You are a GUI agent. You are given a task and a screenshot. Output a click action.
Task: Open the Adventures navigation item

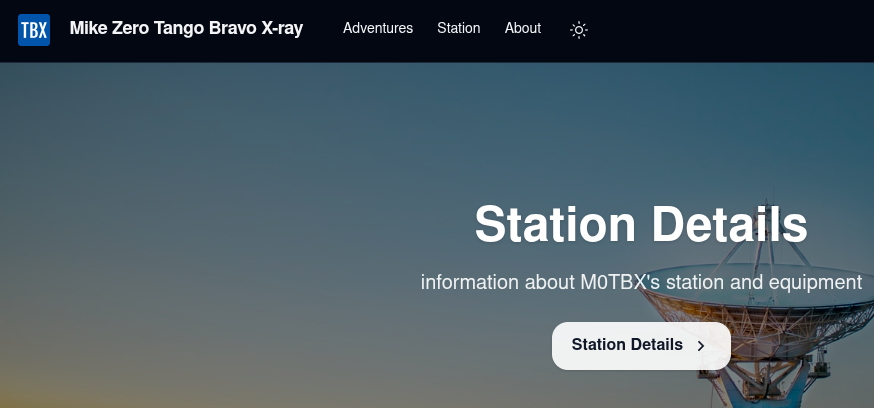(378, 28)
